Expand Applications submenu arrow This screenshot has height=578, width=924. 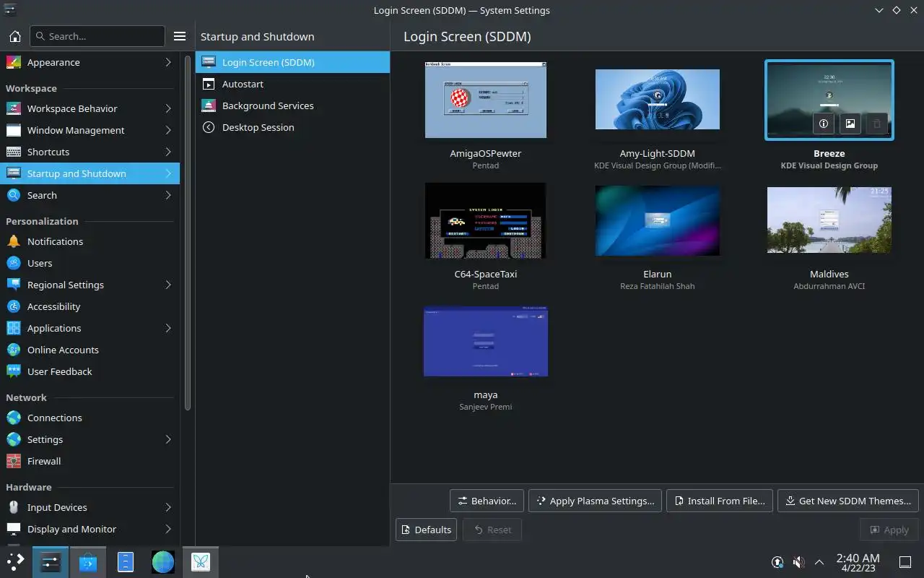coord(168,328)
